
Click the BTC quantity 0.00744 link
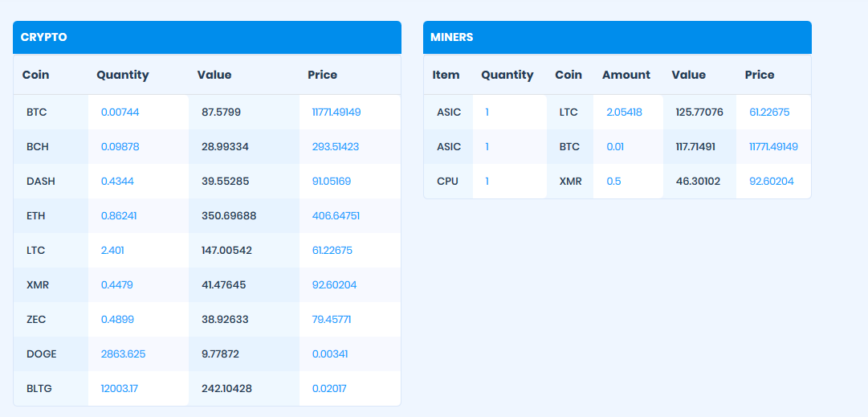120,112
